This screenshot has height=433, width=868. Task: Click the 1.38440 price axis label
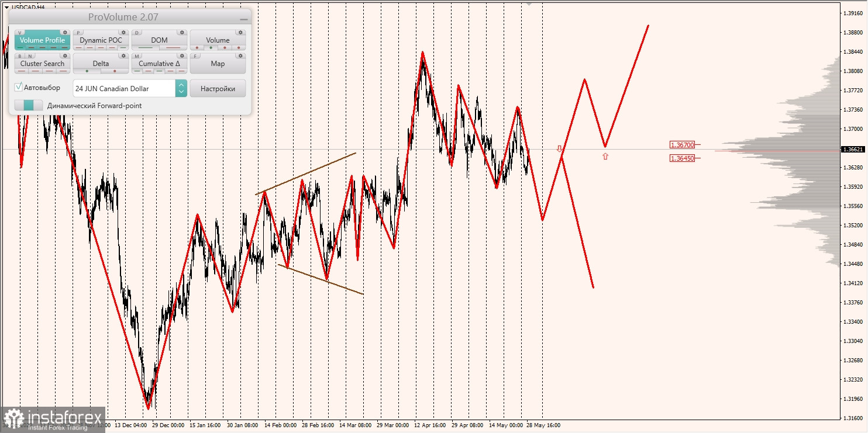(854, 51)
